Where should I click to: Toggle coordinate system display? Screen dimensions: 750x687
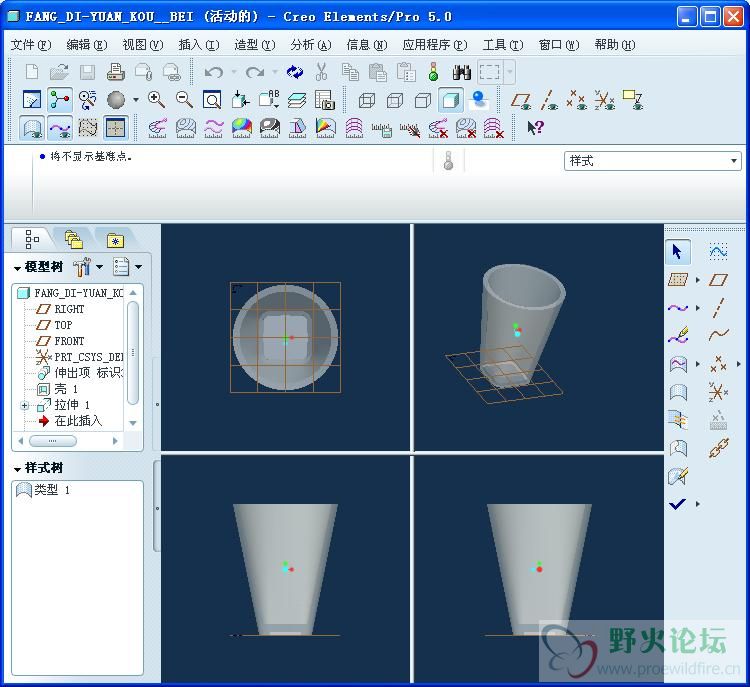604,100
